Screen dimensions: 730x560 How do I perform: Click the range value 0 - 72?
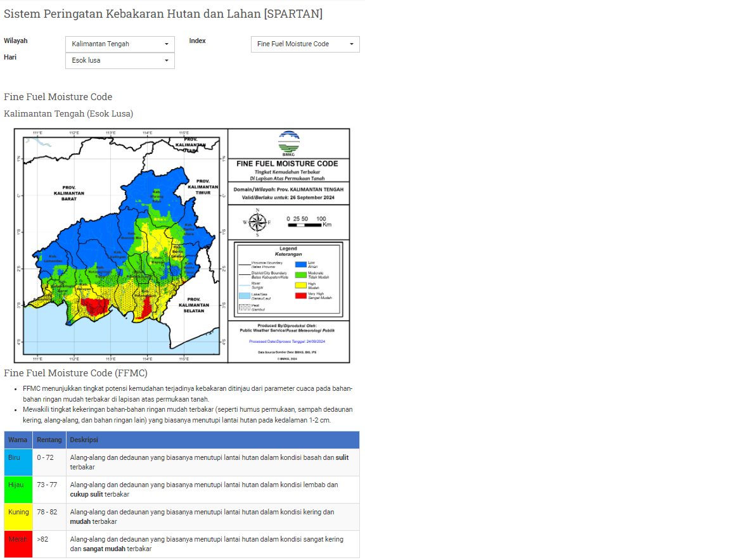[45, 457]
